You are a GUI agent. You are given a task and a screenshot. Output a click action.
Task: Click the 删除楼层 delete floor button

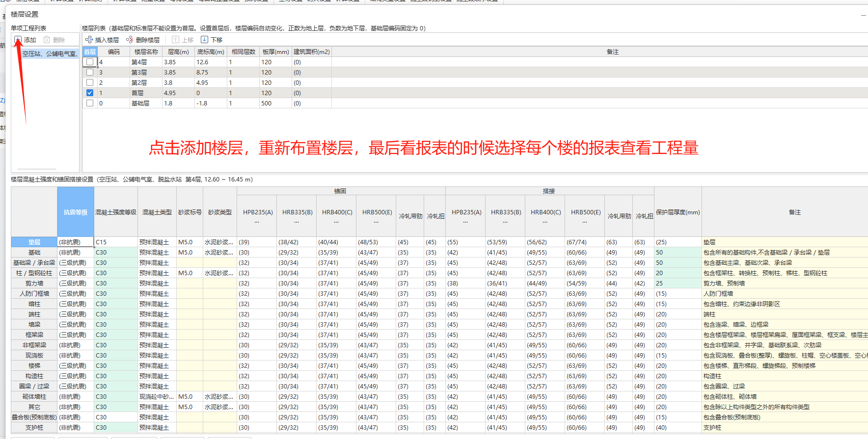coord(143,40)
